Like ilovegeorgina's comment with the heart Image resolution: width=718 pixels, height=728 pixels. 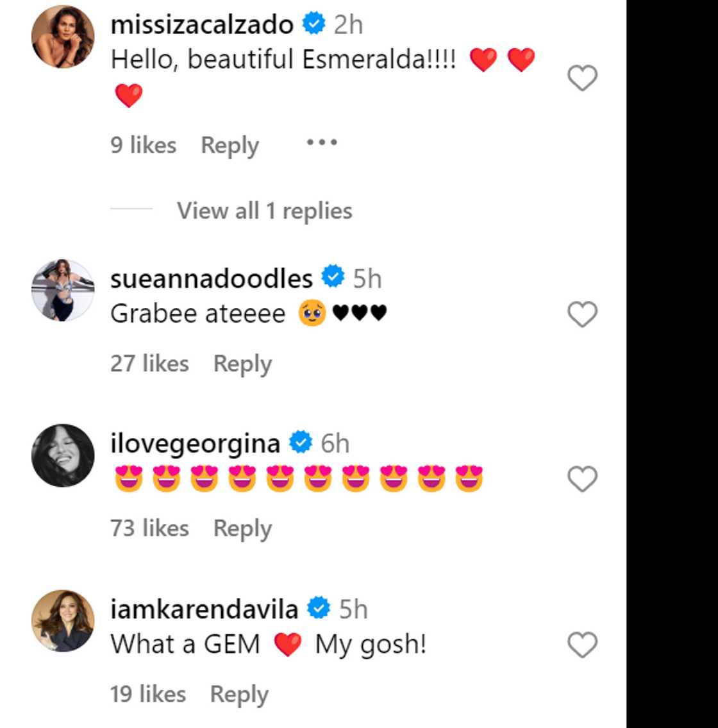click(582, 479)
